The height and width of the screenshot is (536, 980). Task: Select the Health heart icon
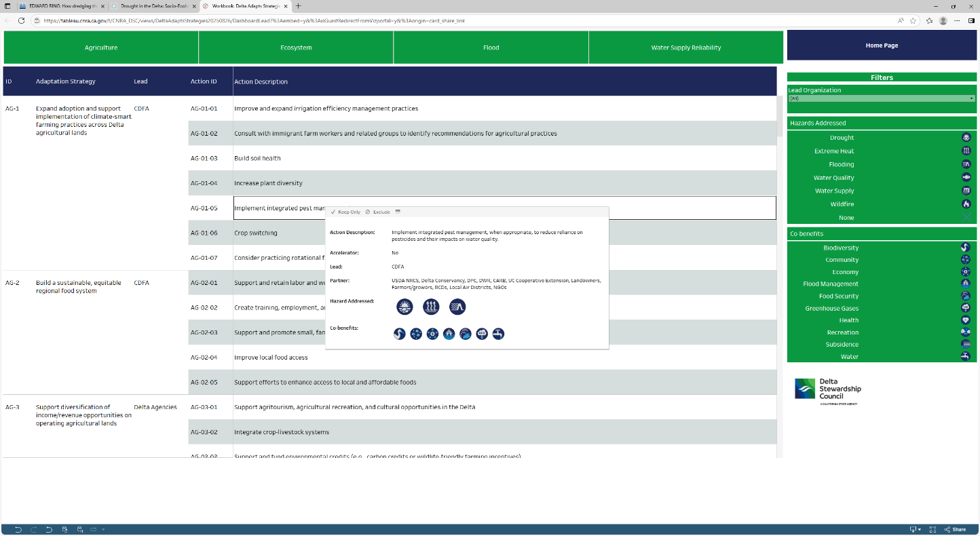pyautogui.click(x=965, y=320)
